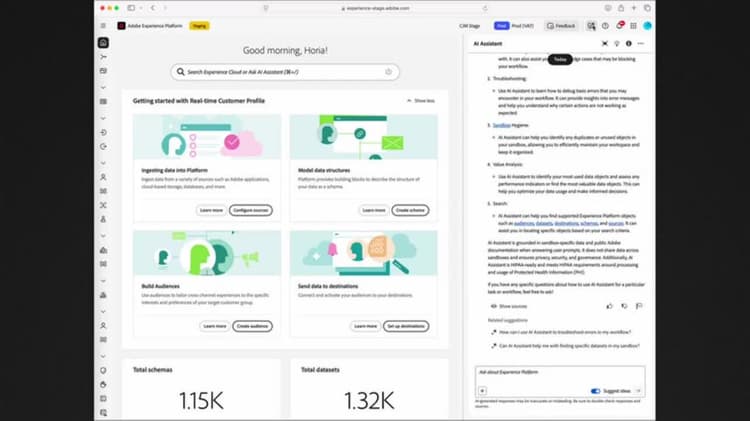Click the magnifier icon in search bar

point(180,72)
